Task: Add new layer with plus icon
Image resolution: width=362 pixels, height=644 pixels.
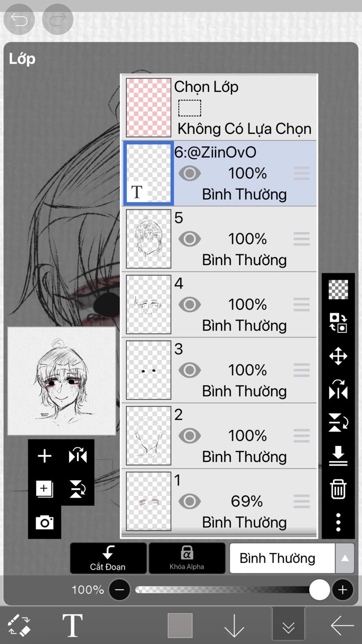Action: pos(45,456)
